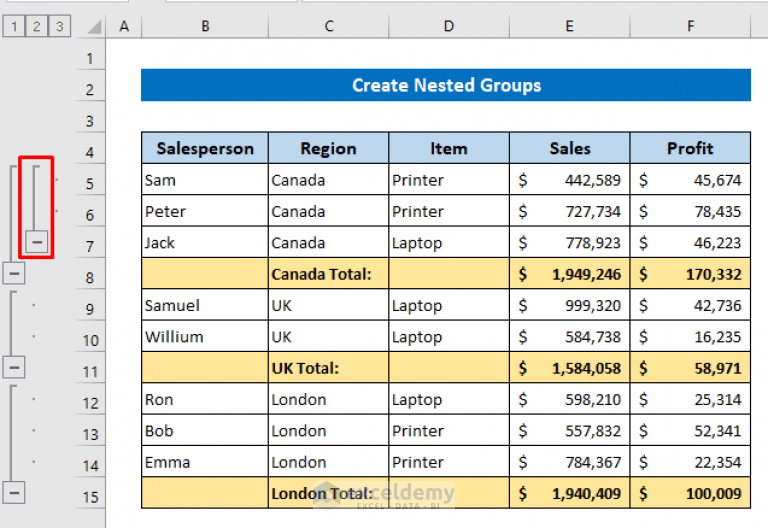Viewport: 768px width, 528px height.
Task: Click outline level 2 button
Action: (36, 26)
